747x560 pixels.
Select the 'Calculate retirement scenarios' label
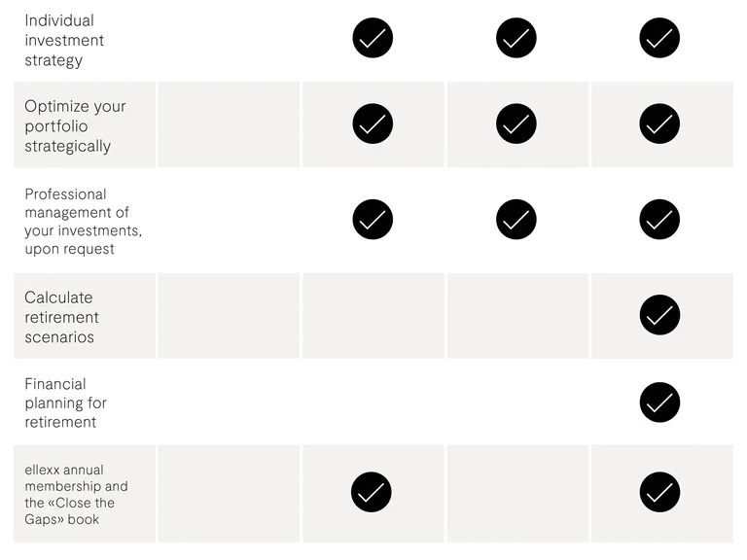62,317
